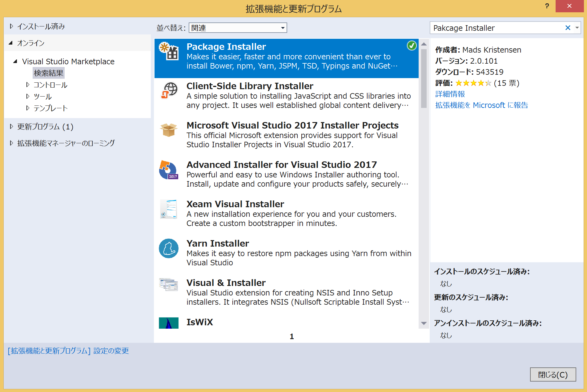Close the dialog with the red X
This screenshot has width=587, height=392.
pos(569,6)
